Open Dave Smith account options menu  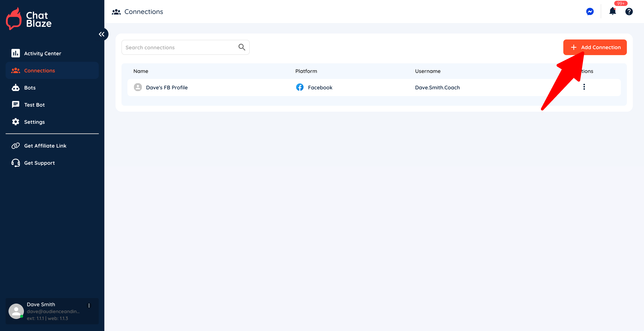coord(89,305)
